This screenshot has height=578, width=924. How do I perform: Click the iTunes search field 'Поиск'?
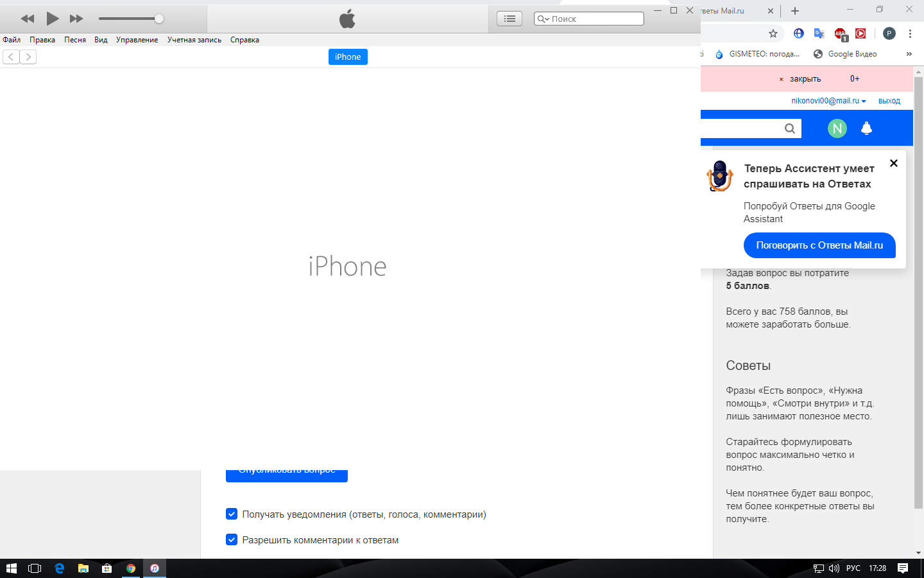(x=589, y=19)
